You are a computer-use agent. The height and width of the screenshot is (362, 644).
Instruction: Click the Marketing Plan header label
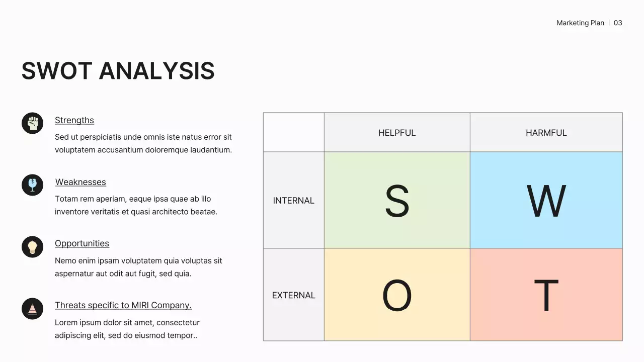580,23
